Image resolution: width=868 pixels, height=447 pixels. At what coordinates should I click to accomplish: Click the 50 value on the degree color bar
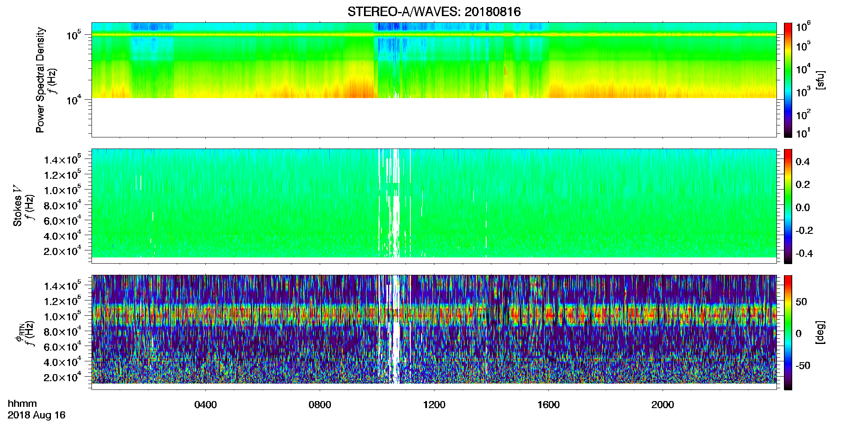tap(801, 302)
